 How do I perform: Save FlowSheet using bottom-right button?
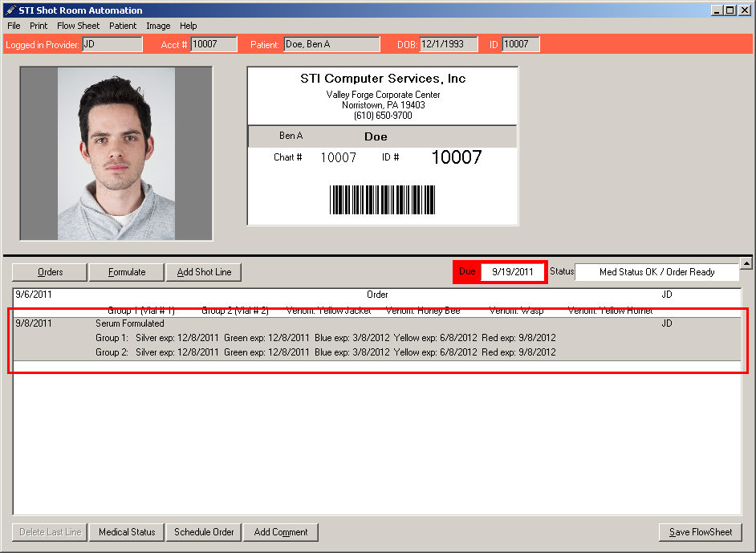(x=701, y=532)
